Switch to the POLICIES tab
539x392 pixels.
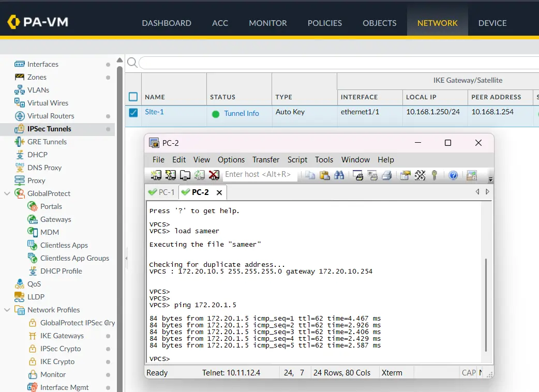pos(324,23)
